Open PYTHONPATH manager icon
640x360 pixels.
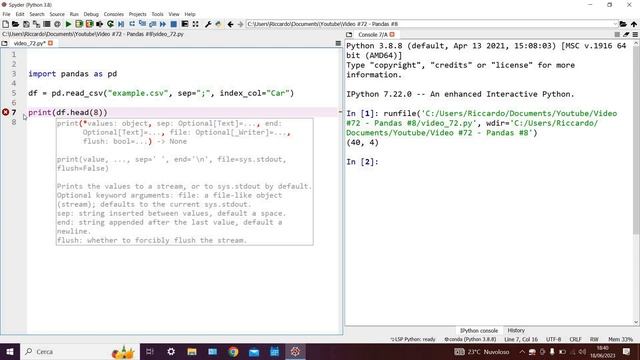pyautogui.click(x=219, y=24)
